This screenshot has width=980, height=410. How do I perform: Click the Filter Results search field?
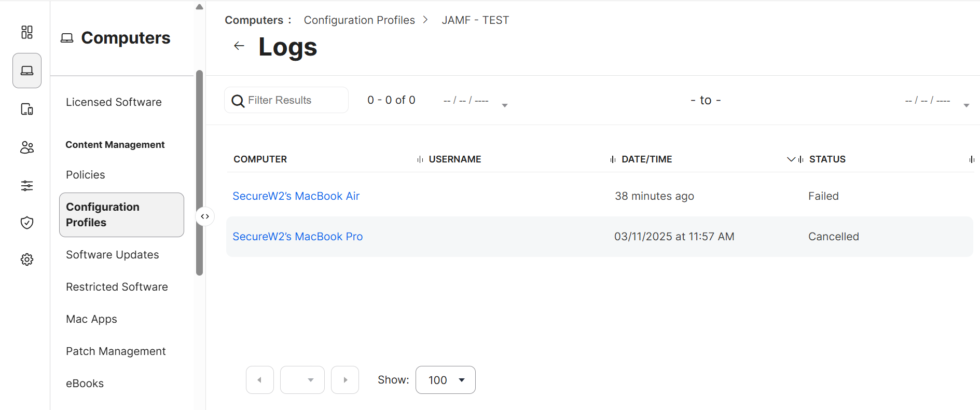click(x=293, y=100)
